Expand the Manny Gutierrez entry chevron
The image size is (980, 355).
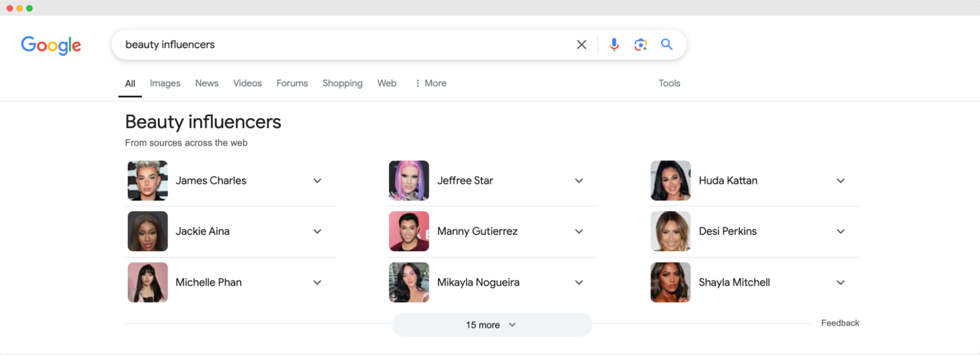(579, 232)
